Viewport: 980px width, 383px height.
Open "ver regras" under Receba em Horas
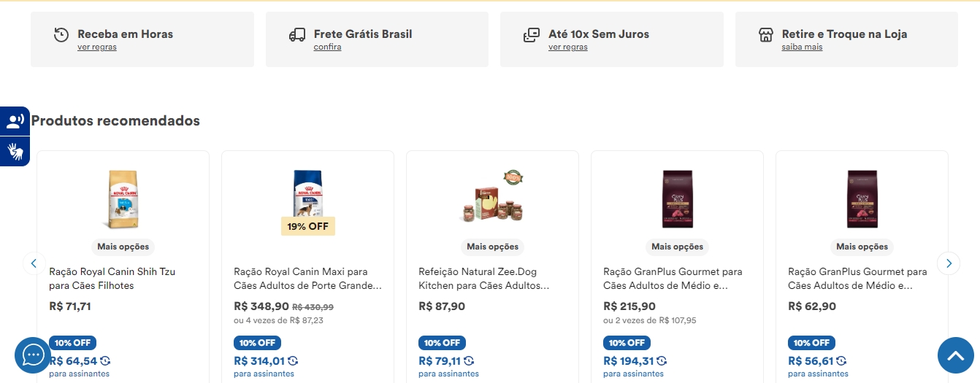pos(96,47)
